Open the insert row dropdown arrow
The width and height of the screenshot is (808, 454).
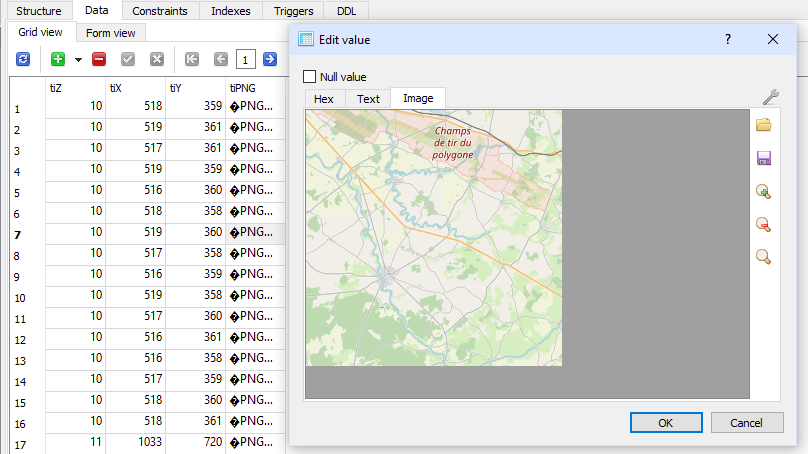(x=78, y=60)
